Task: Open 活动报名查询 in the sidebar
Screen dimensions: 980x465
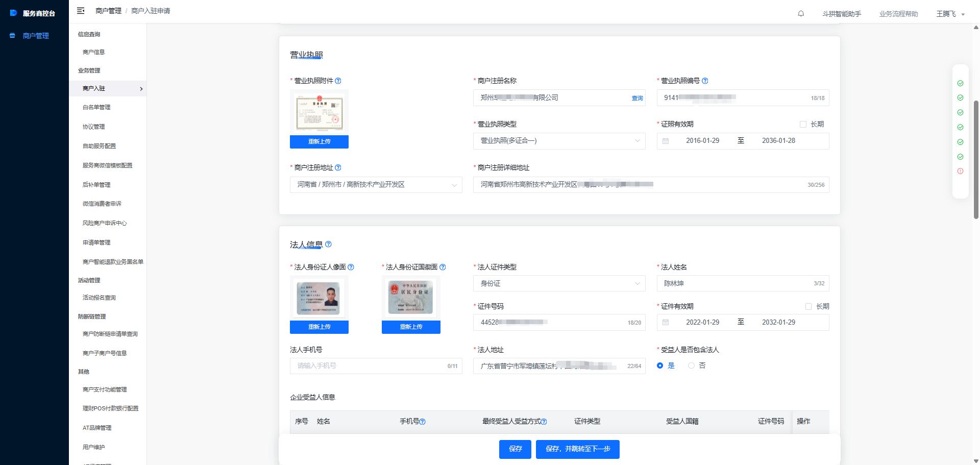Action: pos(99,298)
